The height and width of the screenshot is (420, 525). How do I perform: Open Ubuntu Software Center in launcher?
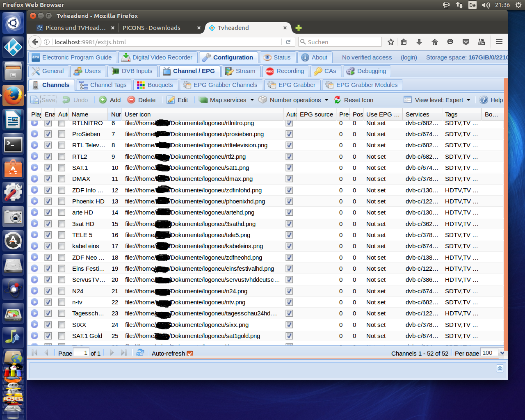[13, 169]
